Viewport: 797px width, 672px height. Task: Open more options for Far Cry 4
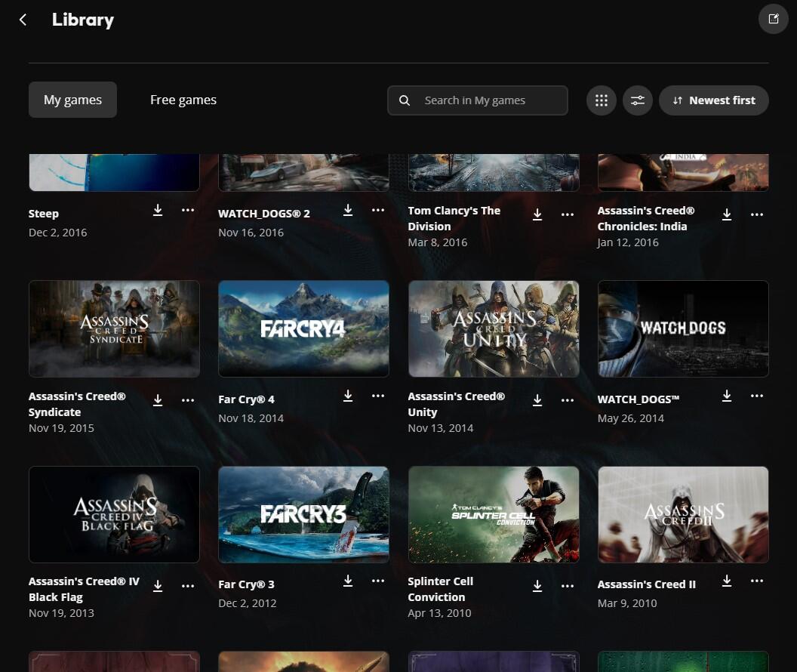[x=377, y=396]
